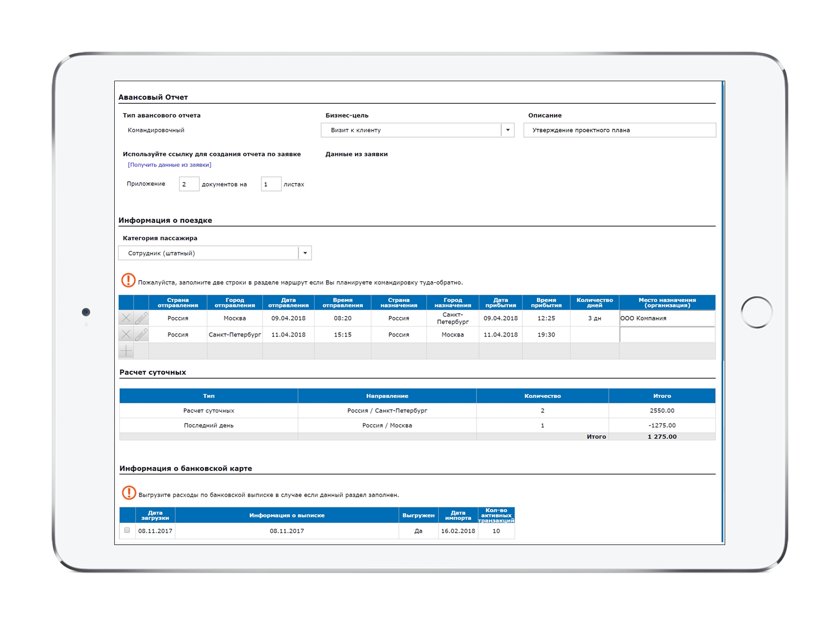Check the 08.11.2017 bank statement checkbox
The height and width of the screenshot is (624, 840).
coord(127,530)
